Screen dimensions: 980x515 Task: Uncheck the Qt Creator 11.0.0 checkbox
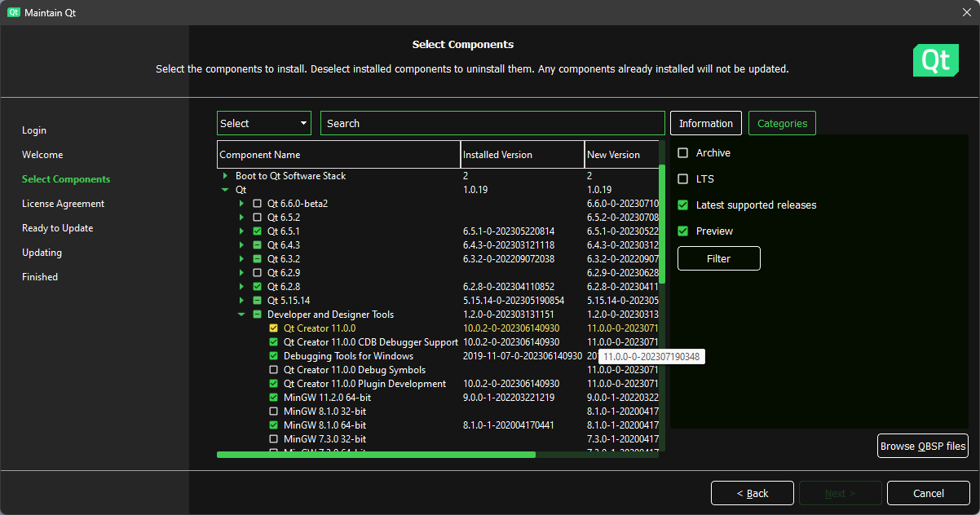coord(274,328)
